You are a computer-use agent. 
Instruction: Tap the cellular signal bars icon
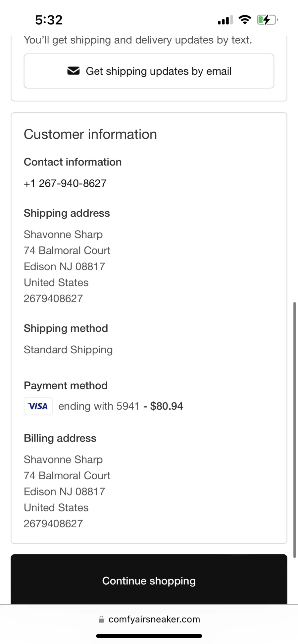point(225,20)
